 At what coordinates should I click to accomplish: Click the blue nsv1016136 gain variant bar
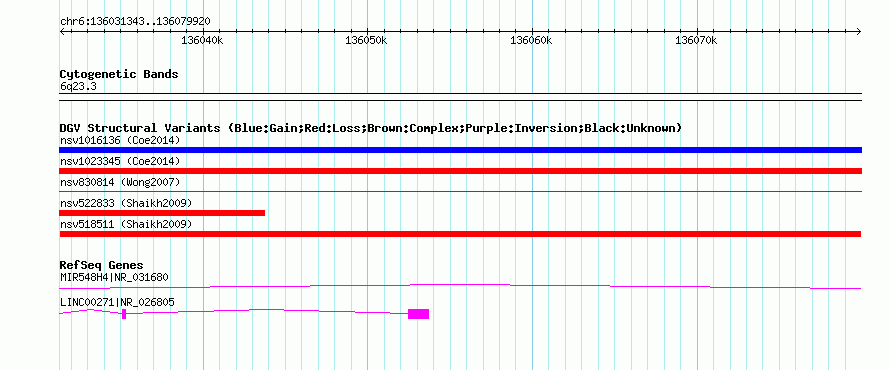(x=460, y=150)
